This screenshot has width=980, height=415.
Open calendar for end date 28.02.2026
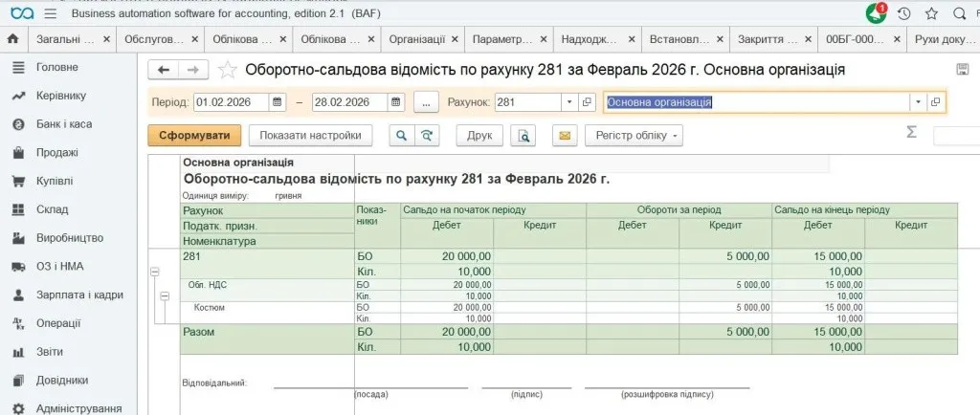396,102
